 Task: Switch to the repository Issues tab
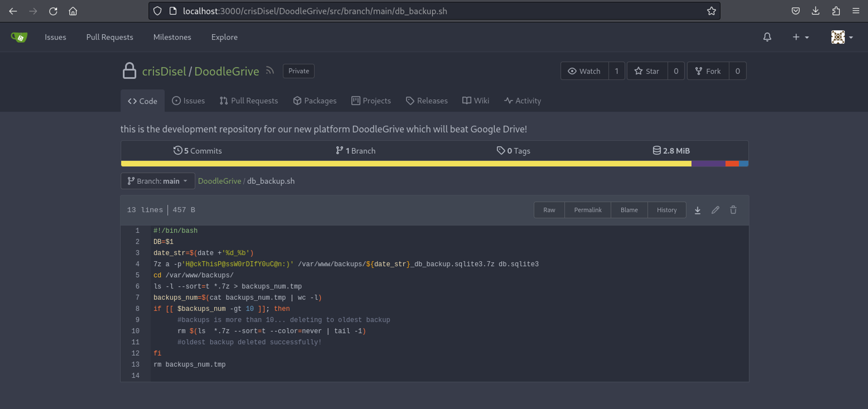coord(188,101)
